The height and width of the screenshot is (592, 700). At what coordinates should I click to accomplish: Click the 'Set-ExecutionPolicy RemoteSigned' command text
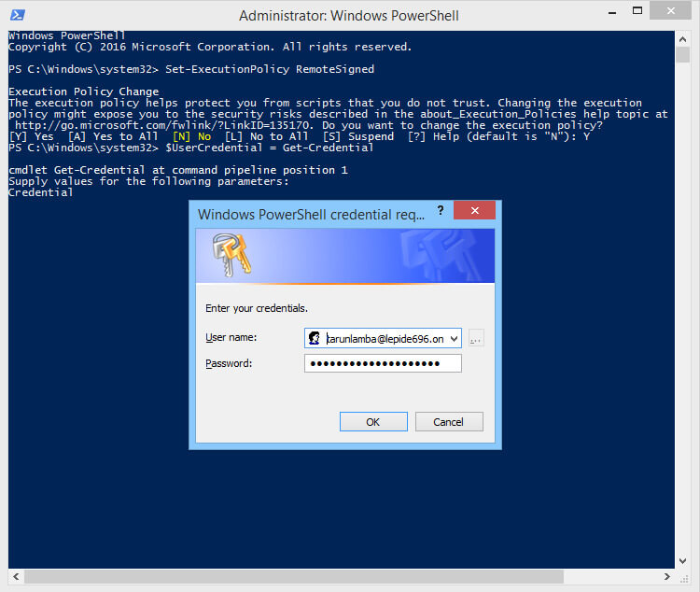coord(270,69)
